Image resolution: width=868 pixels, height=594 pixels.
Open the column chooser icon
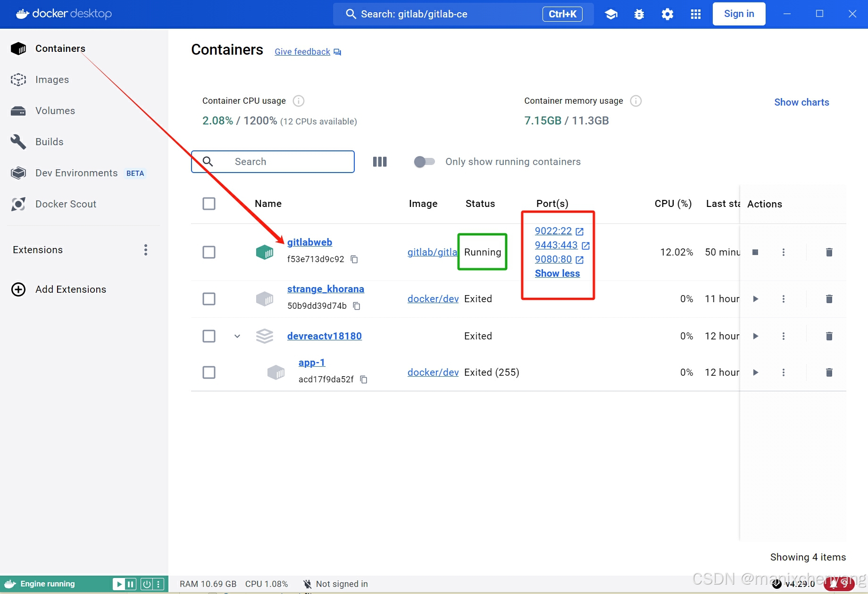[x=380, y=162]
